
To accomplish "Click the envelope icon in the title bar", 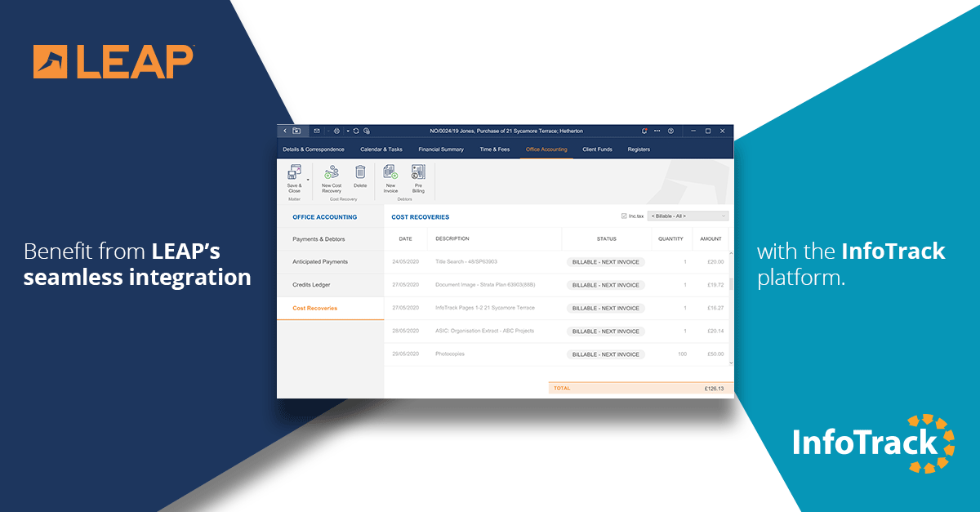I will (x=316, y=131).
